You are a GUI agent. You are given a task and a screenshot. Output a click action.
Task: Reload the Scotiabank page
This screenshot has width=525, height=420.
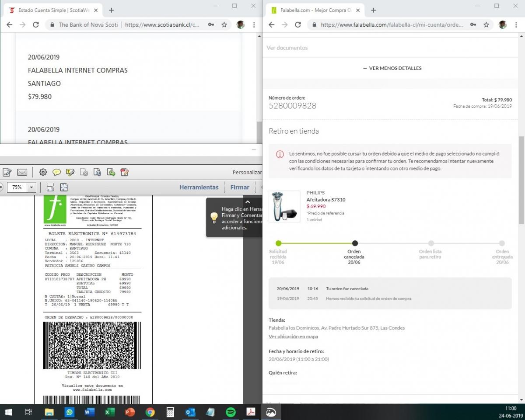coord(36,25)
